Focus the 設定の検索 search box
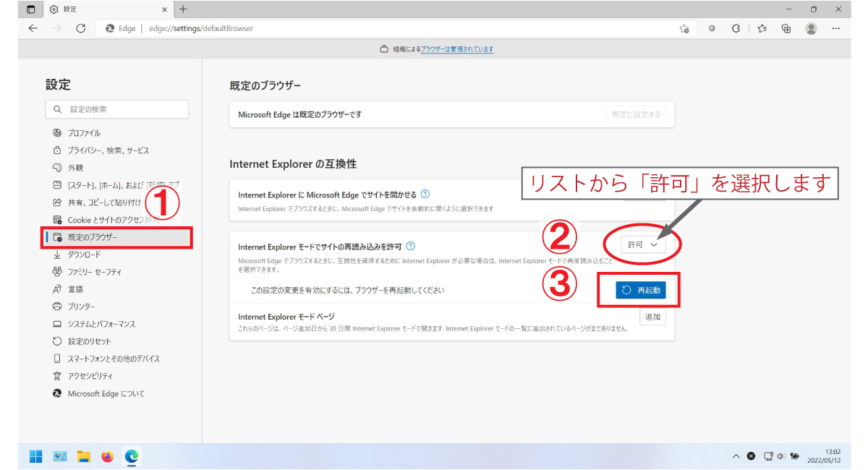The width and height of the screenshot is (868, 470). (117, 109)
